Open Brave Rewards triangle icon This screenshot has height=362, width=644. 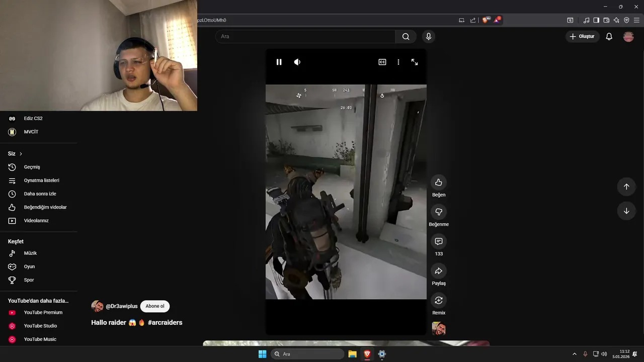click(x=497, y=20)
